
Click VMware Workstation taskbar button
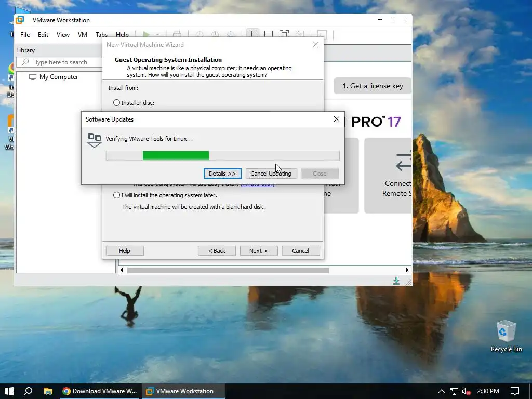coord(183,391)
